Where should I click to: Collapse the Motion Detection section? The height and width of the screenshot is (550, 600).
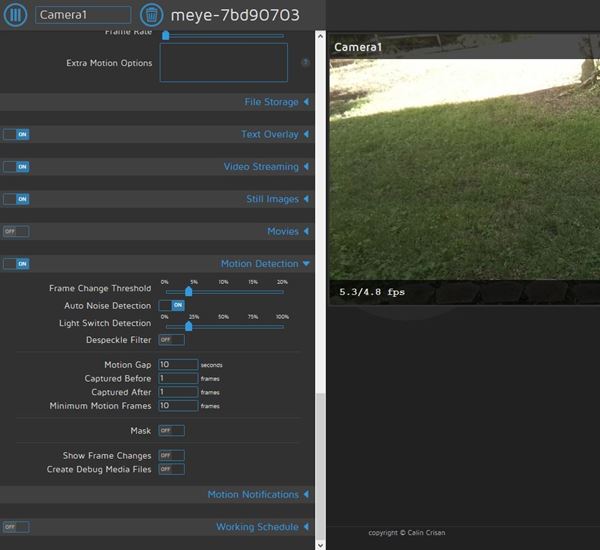(265, 263)
